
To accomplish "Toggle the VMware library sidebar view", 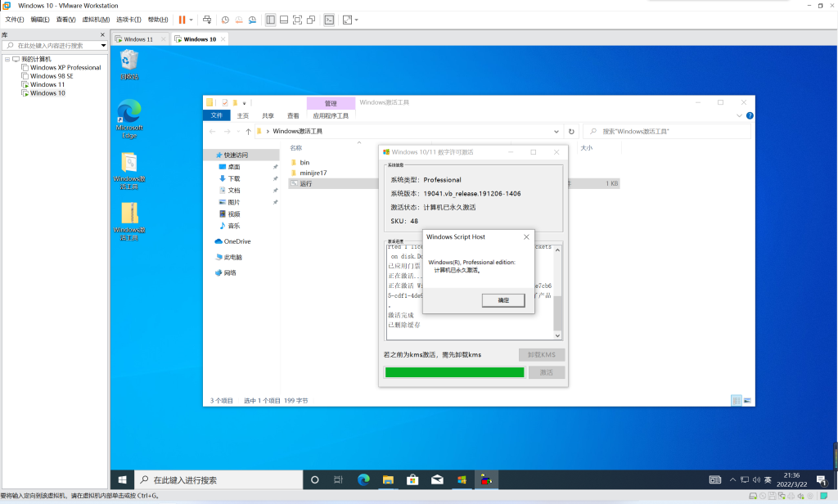I will tap(270, 20).
